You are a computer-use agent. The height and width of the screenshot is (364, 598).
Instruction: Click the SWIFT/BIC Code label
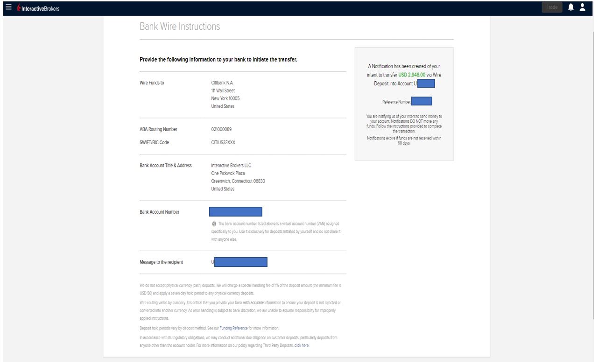pos(154,142)
